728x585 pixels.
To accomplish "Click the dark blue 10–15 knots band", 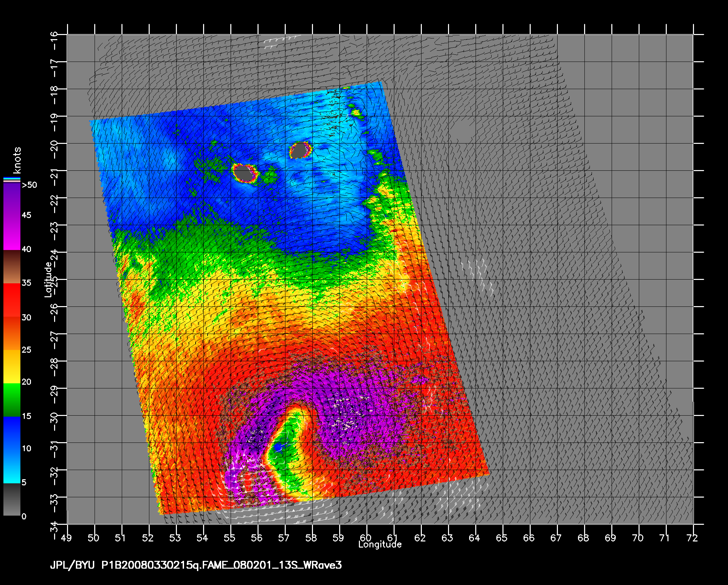I will tap(12, 433).
